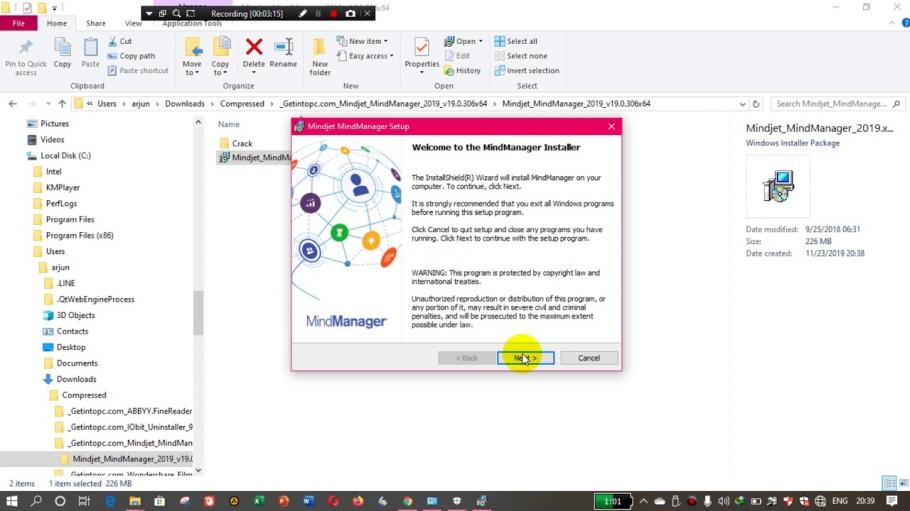The width and height of the screenshot is (910, 511).
Task: Close the Mindjet MindManager Setup dialog
Action: point(611,126)
